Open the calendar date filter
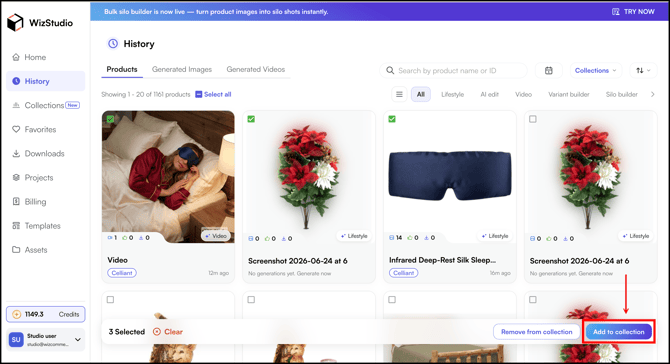Screen dimensions: 670x364 tap(549, 70)
